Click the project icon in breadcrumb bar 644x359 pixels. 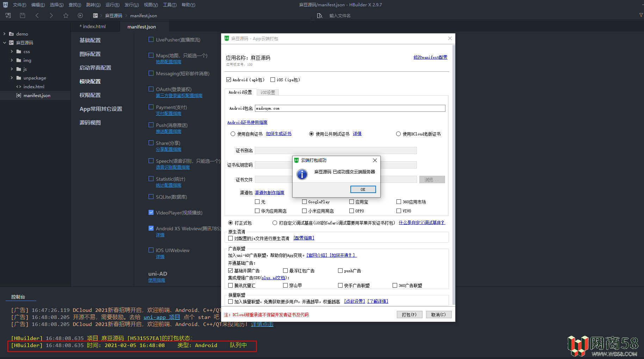click(x=95, y=15)
